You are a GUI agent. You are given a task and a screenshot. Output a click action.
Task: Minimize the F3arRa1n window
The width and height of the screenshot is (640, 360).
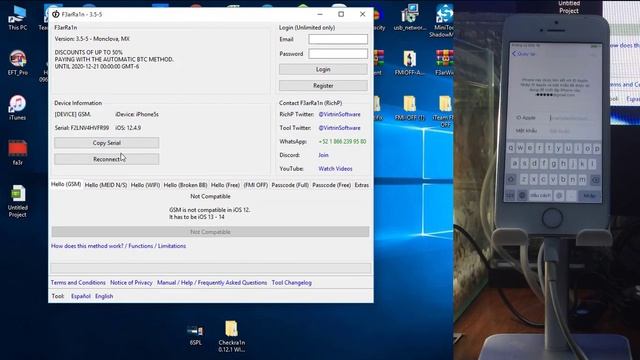click(x=320, y=14)
